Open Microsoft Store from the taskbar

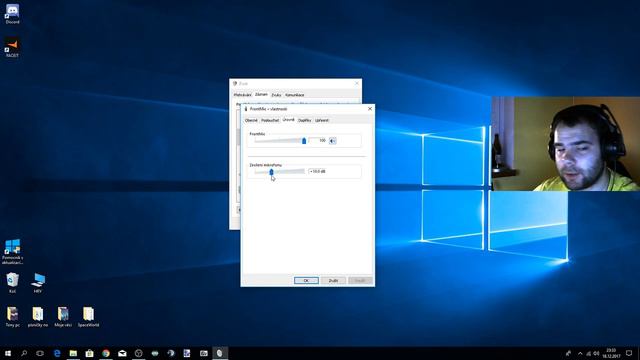pyautogui.click(x=89, y=353)
